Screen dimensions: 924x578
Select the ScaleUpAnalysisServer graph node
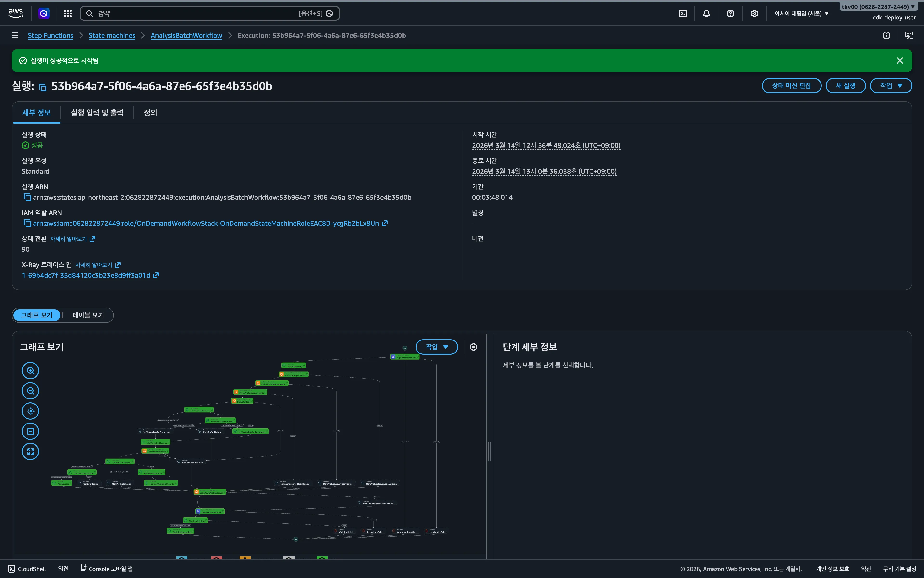tap(294, 375)
